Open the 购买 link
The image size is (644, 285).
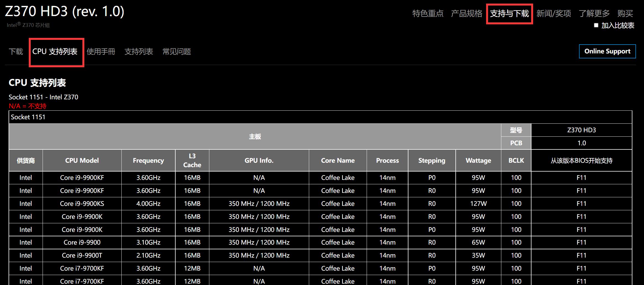625,13
